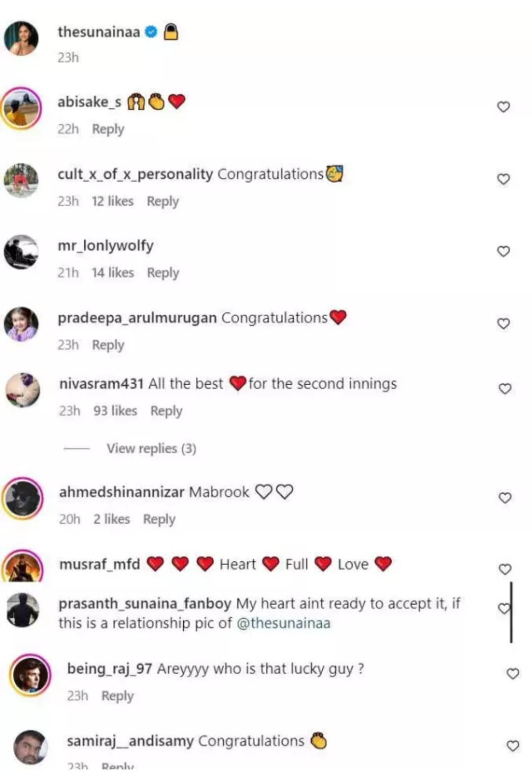
Task: Reply to abisake_s's comment
Action: point(108,129)
